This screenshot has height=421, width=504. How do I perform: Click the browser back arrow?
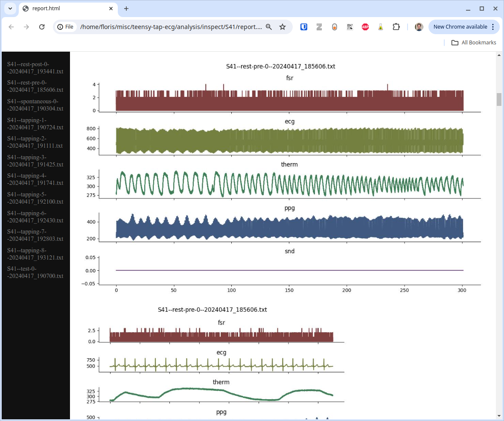pos(11,27)
